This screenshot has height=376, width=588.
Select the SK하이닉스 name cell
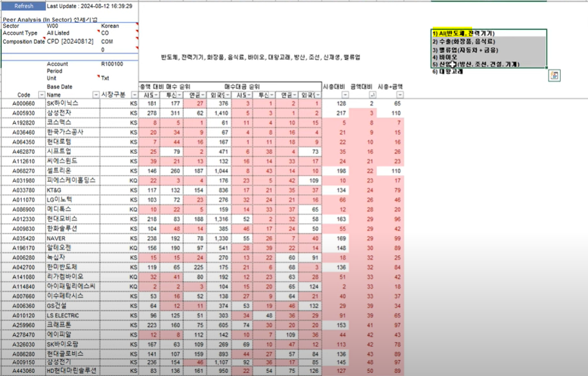click(x=73, y=103)
